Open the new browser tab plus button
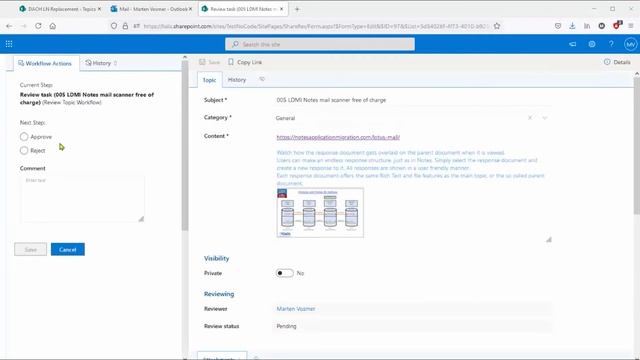The image size is (640, 360). click(297, 9)
